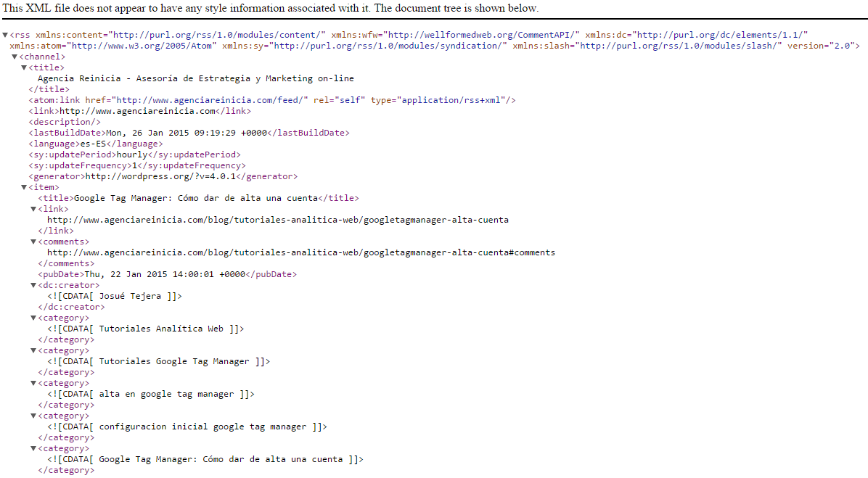Collapse the item's link node arrow
868x478 pixels.
(x=33, y=210)
